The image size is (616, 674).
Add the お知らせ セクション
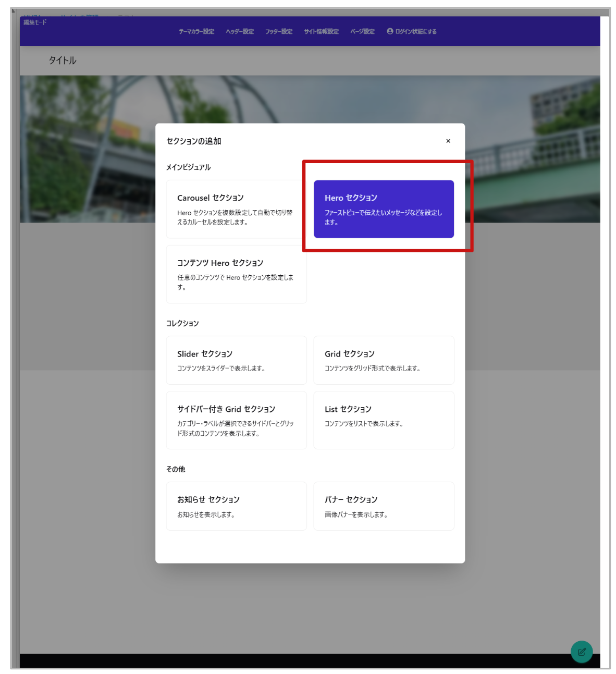click(x=236, y=506)
